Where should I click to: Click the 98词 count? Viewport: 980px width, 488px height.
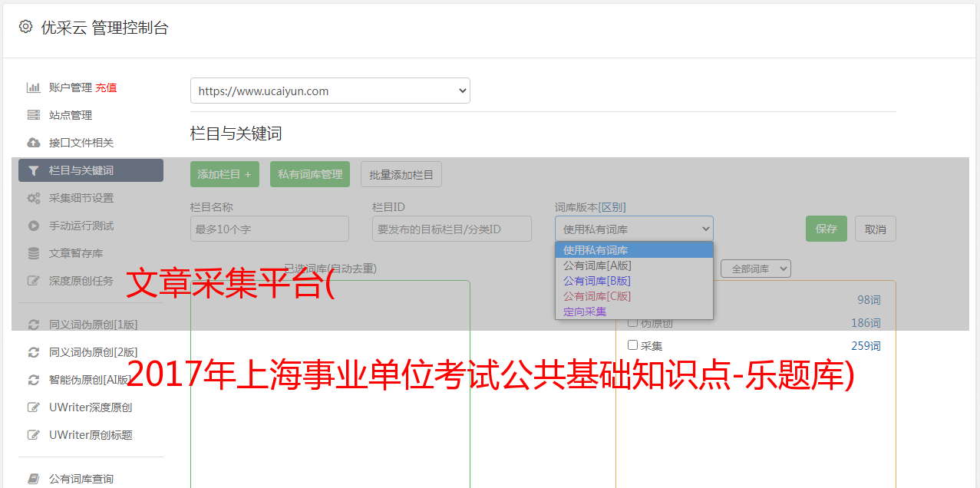pos(869,300)
